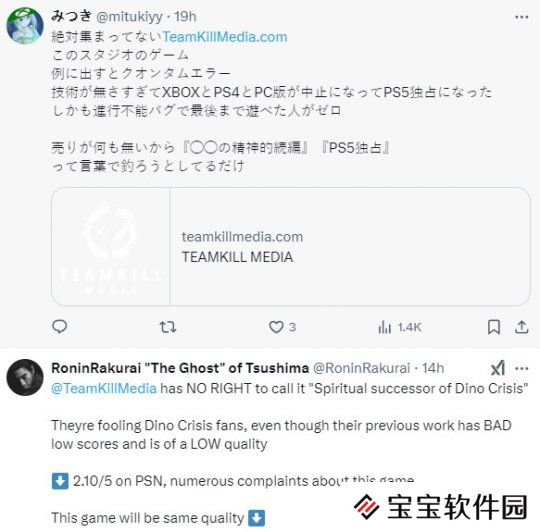Image resolution: width=540 pixels, height=532 pixels.
Task: Bookmark mitukiyy's tweet
Action: [494, 327]
